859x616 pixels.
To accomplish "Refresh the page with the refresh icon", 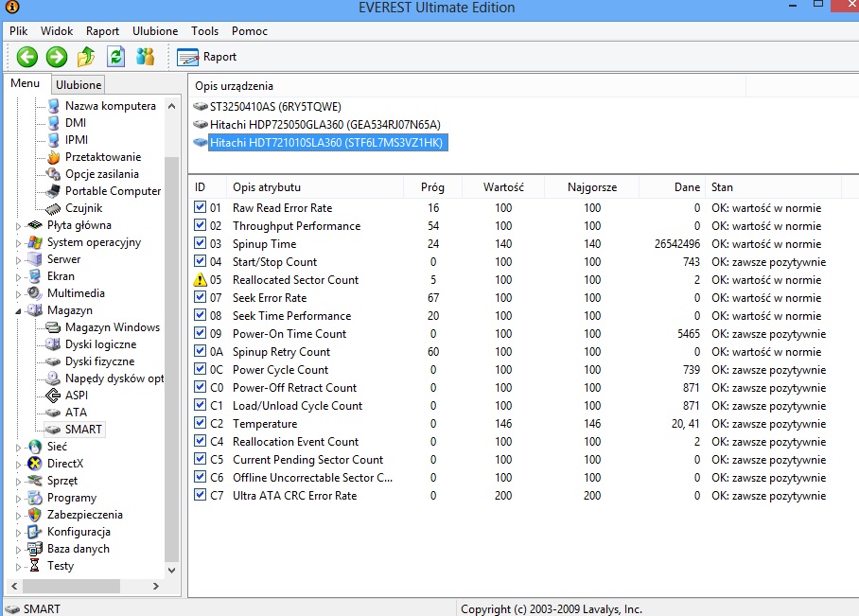I will pos(115,57).
